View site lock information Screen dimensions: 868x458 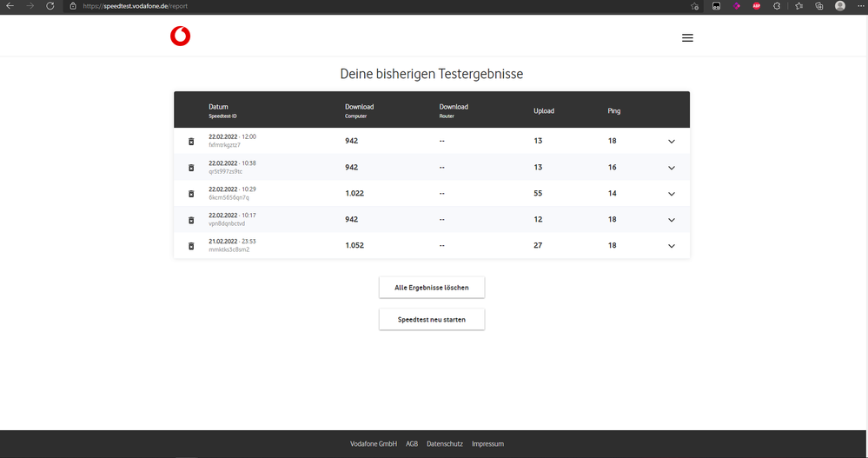point(72,6)
